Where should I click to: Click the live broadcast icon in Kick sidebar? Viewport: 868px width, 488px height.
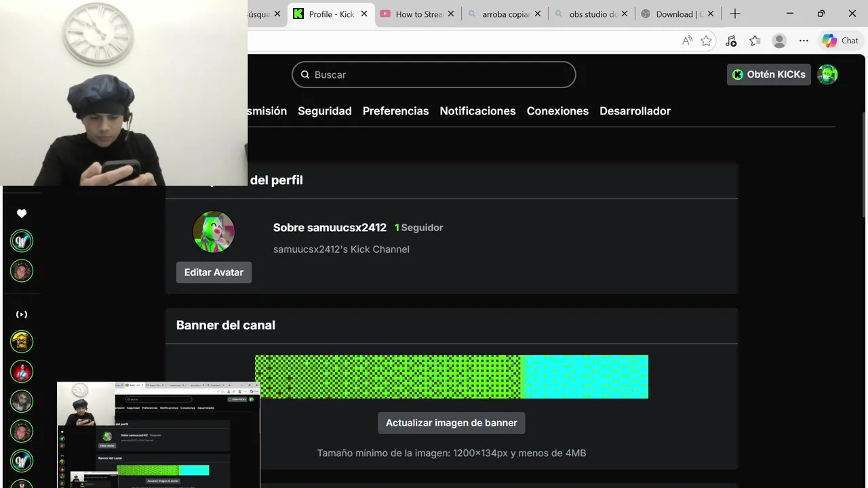pos(22,314)
